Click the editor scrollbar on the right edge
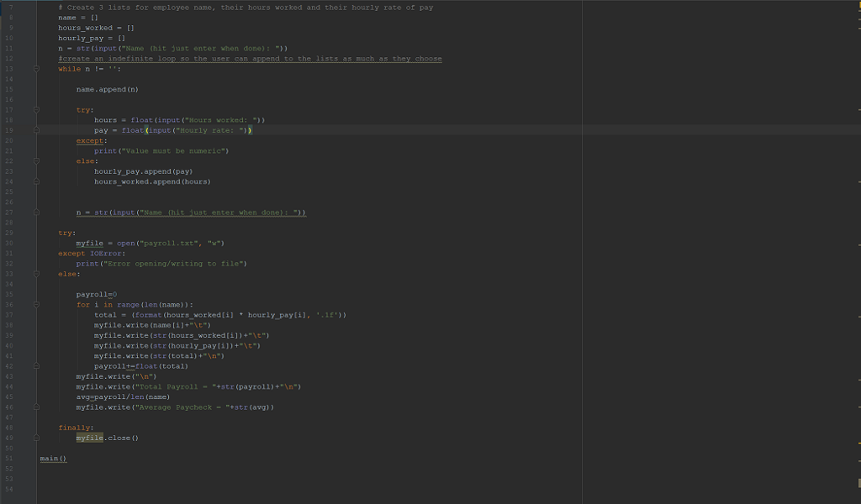Screen dimensions: 861x504 pos(857,252)
